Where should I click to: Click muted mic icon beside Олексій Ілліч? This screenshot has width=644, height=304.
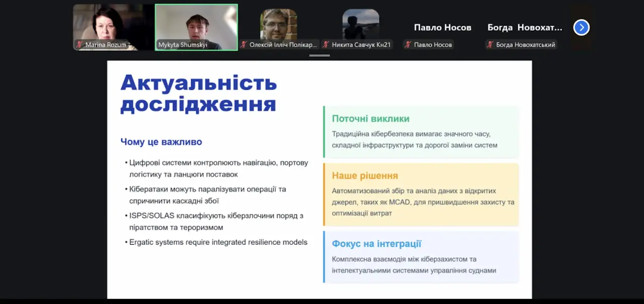244,45
